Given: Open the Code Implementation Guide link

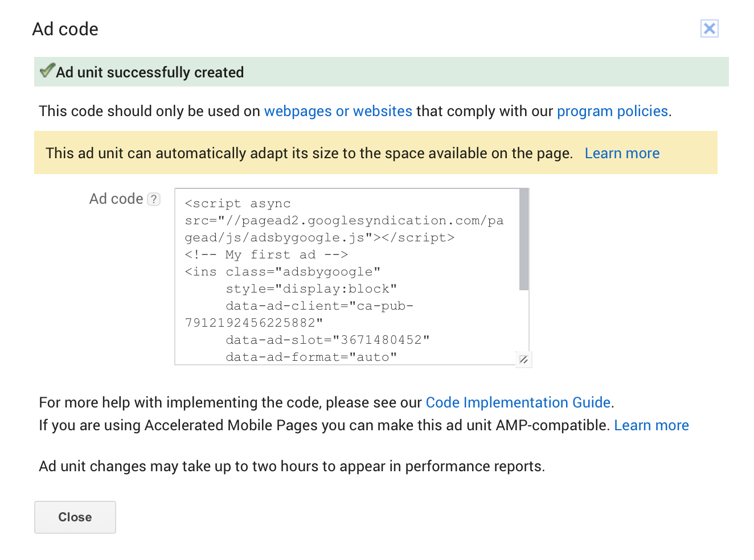Looking at the screenshot, I should coord(518,402).
